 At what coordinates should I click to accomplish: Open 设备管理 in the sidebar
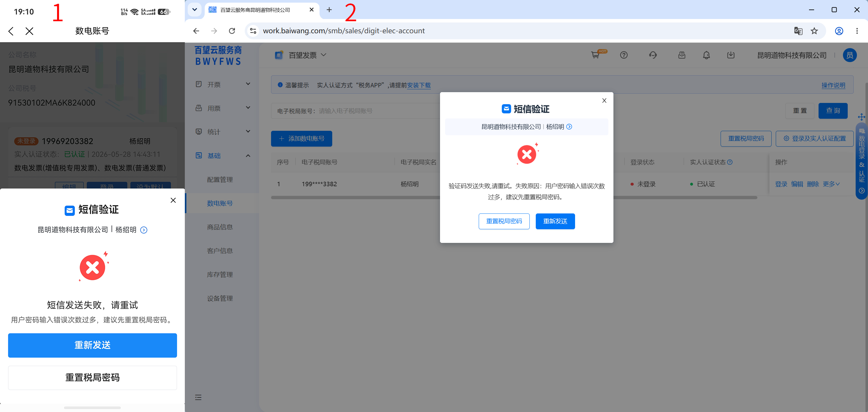click(x=220, y=298)
